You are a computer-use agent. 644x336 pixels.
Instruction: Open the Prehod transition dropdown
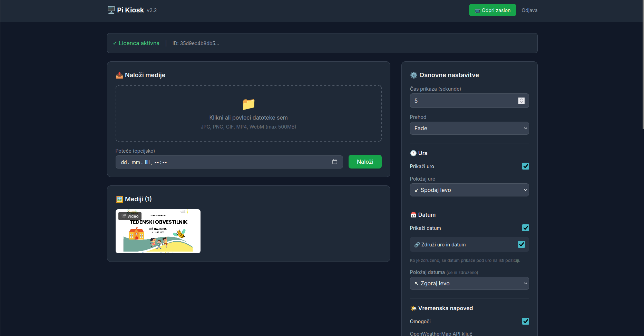pyautogui.click(x=469, y=128)
